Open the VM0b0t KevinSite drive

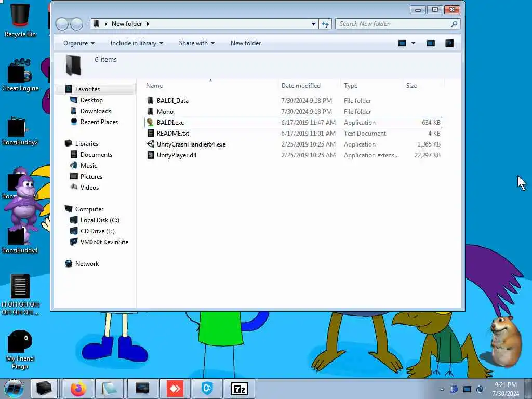click(x=104, y=242)
